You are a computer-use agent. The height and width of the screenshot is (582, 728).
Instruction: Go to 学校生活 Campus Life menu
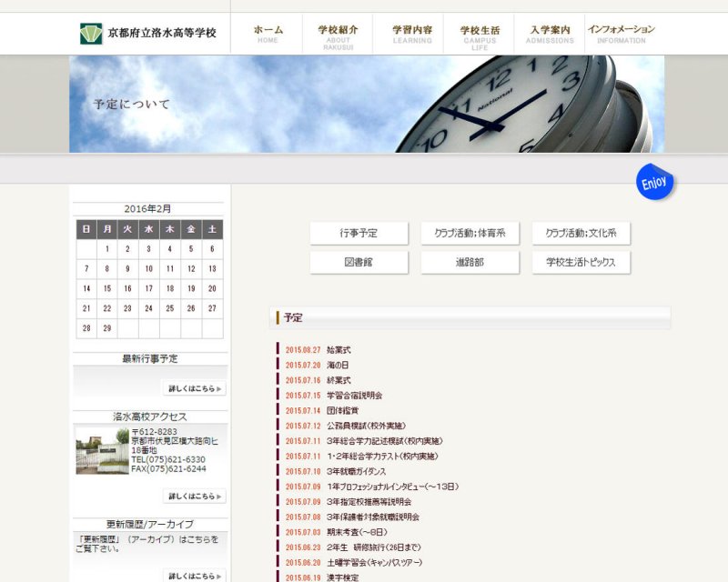point(480,35)
